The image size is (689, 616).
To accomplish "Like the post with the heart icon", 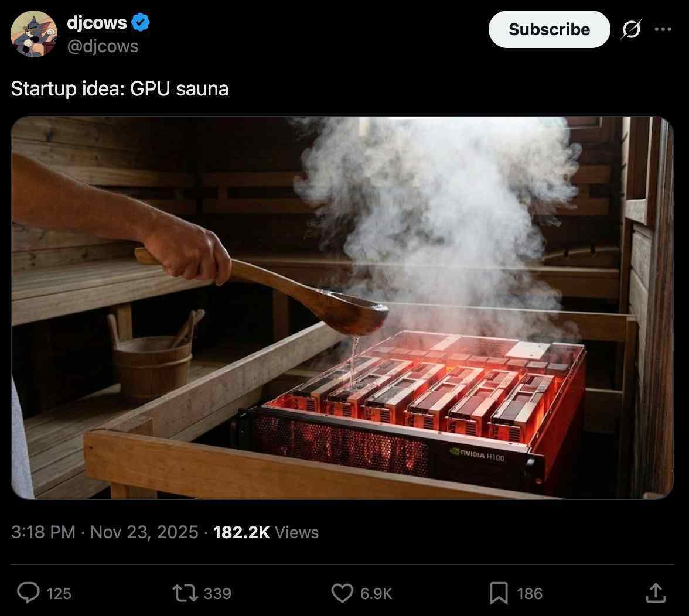I will coord(342,593).
